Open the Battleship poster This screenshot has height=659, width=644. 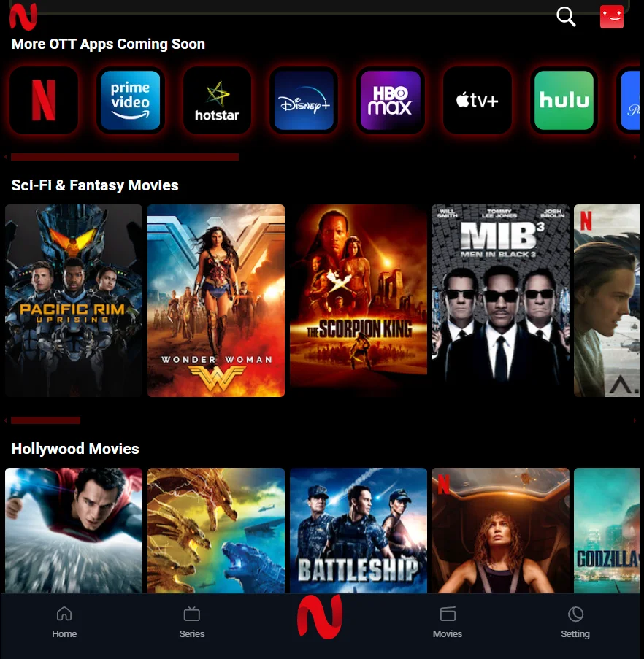pyautogui.click(x=359, y=531)
